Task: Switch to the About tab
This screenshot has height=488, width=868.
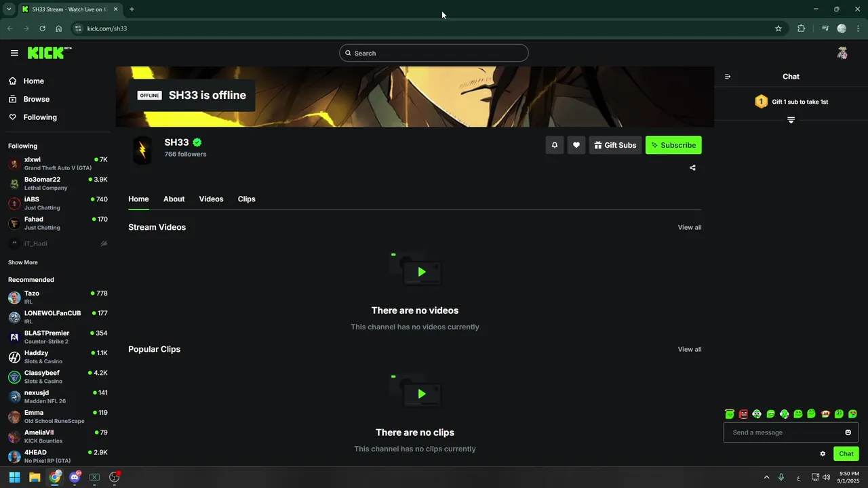Action: [174, 199]
